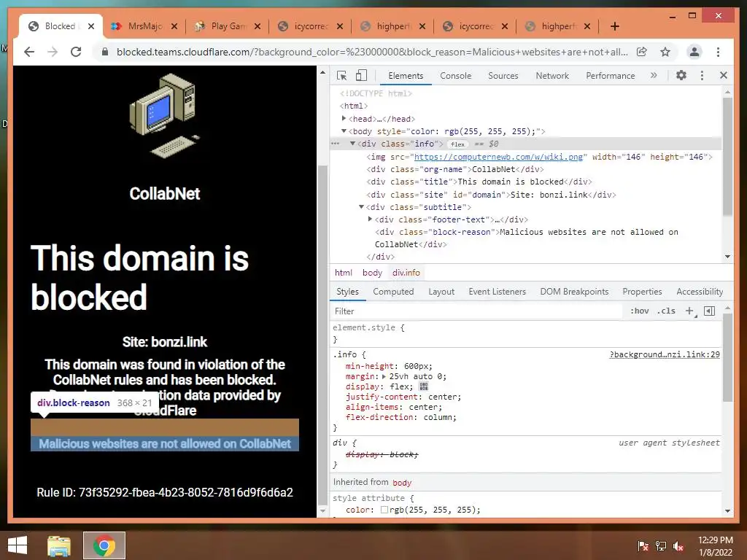Open DevTools customize three-dot menu
The image size is (747, 560).
[x=702, y=75]
